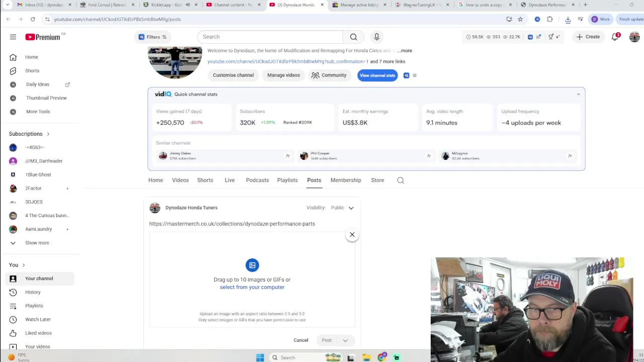Click the search magnifier button
This screenshot has height=362, width=644.
[x=354, y=37]
